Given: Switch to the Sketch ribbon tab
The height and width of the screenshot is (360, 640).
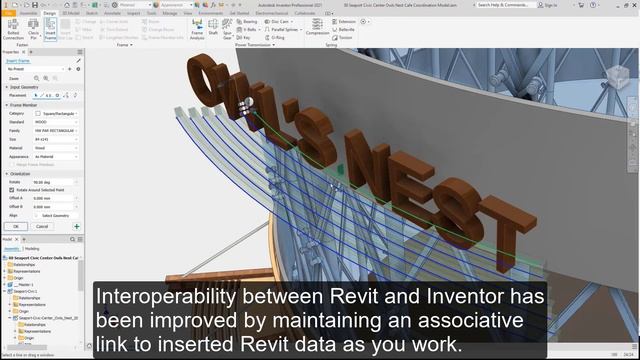Looking at the screenshot, I should 92,13.
